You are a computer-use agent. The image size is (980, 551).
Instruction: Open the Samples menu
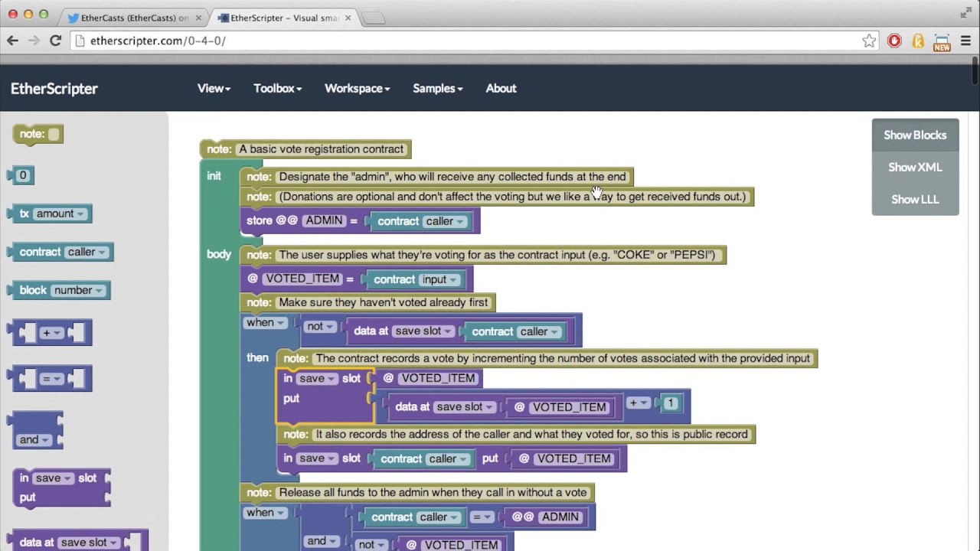[437, 88]
